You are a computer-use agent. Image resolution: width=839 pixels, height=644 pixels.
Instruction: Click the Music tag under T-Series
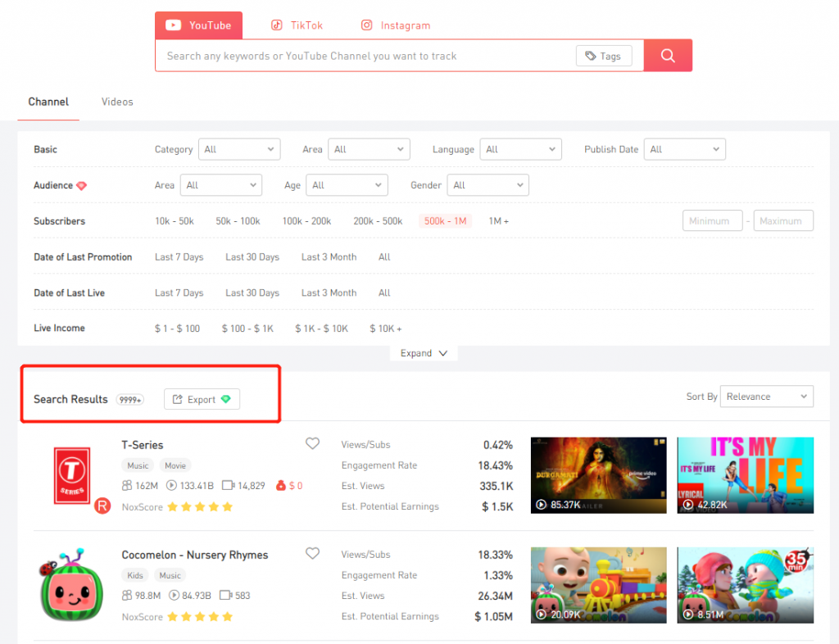[138, 465]
